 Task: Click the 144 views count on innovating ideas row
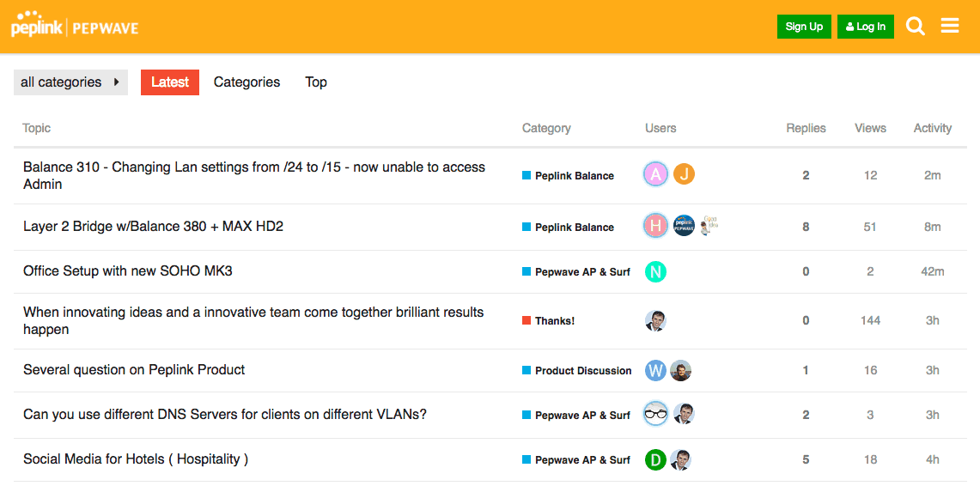(x=871, y=320)
